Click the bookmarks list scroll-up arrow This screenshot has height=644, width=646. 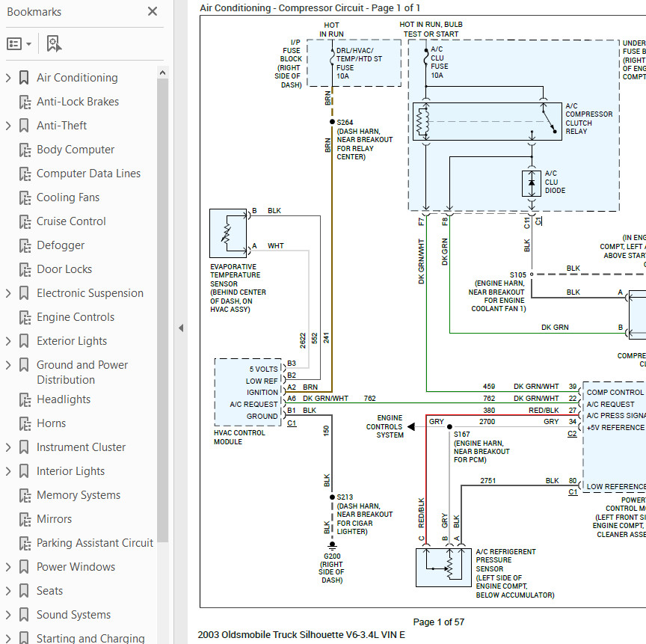pos(162,72)
